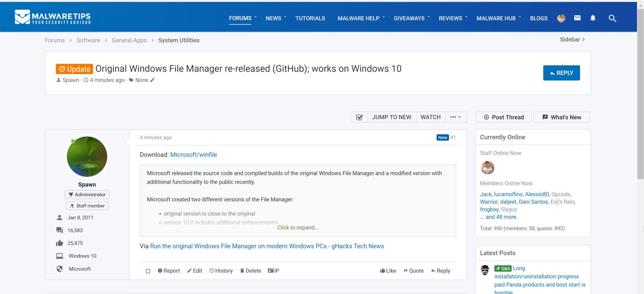Viewport: 644px width, 294px height.
Task: Expand the Malware Hub menu arrow
Action: tap(520, 17)
